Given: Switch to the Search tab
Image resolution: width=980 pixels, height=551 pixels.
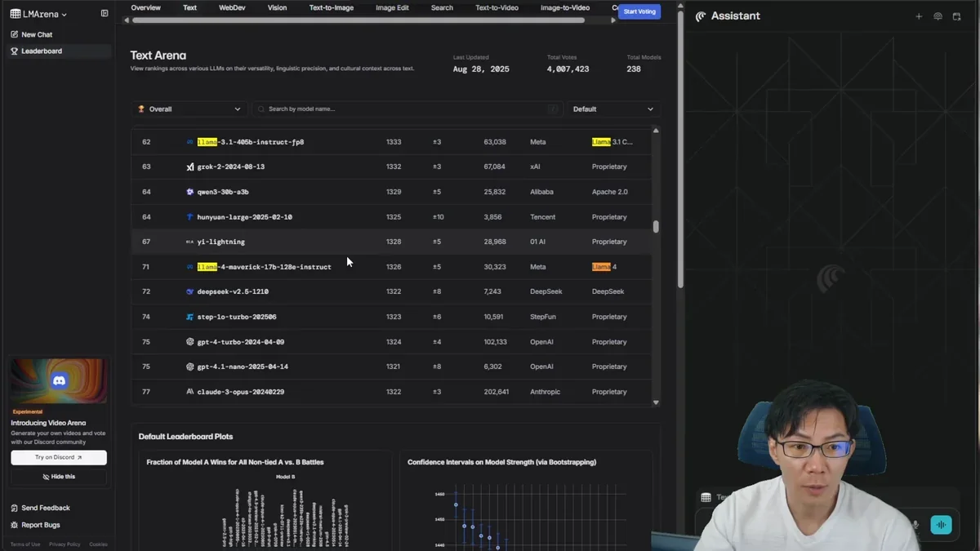Looking at the screenshot, I should 442,8.
